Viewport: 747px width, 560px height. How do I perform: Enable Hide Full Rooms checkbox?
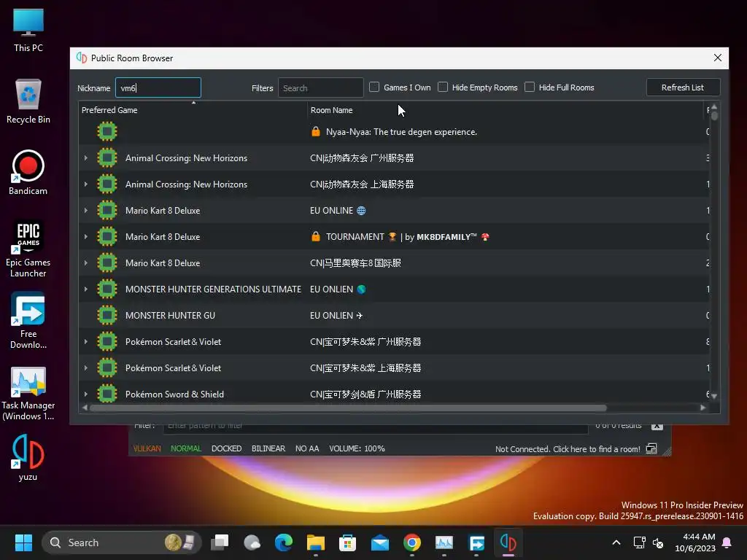click(530, 87)
